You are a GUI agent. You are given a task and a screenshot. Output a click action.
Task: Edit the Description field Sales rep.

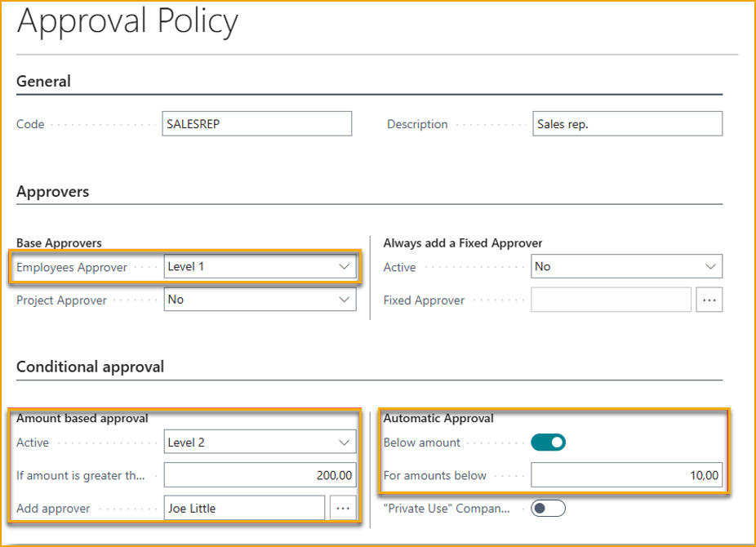tap(627, 124)
